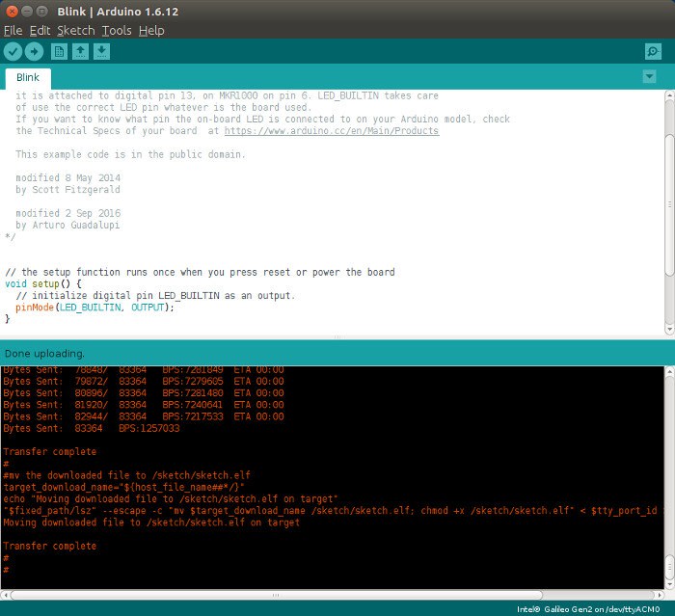The width and height of the screenshot is (675, 616).
Task: Click the horizontal scrollbar left arrow
Action: point(5,595)
